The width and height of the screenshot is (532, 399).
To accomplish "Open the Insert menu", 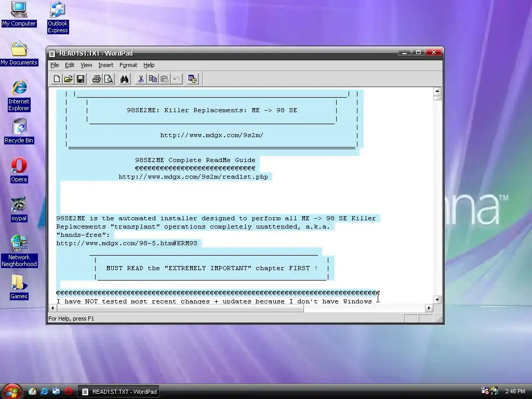I will [106, 65].
